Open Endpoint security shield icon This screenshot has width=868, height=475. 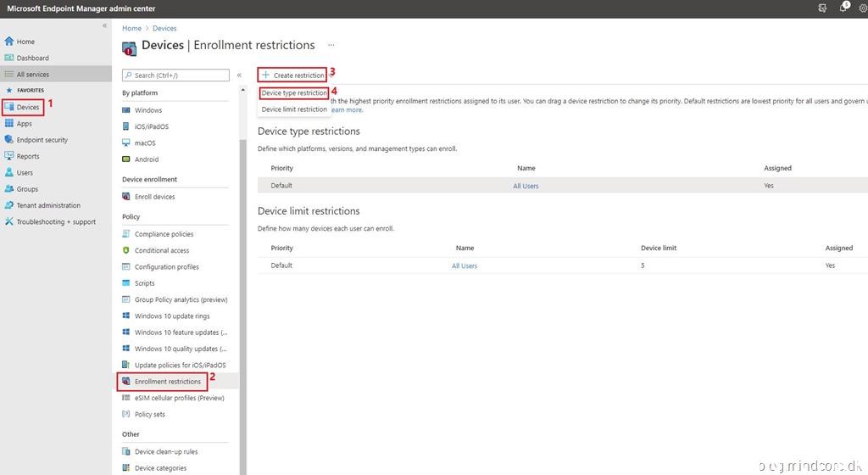point(9,140)
